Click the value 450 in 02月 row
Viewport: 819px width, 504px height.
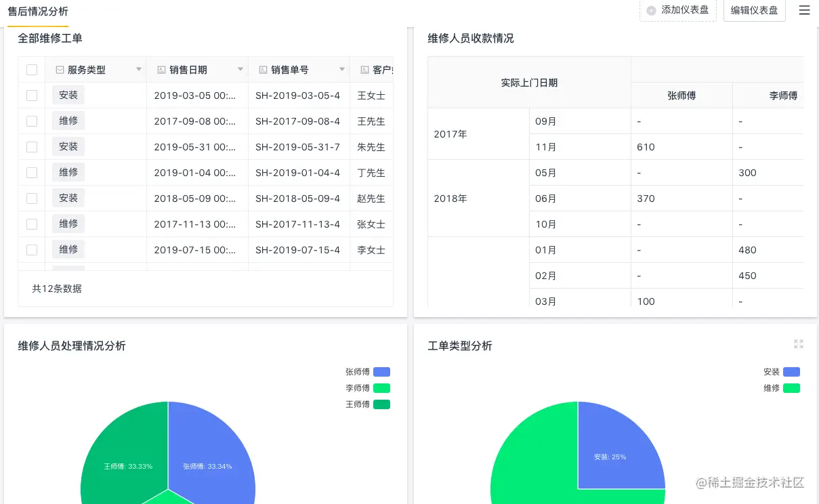747,276
